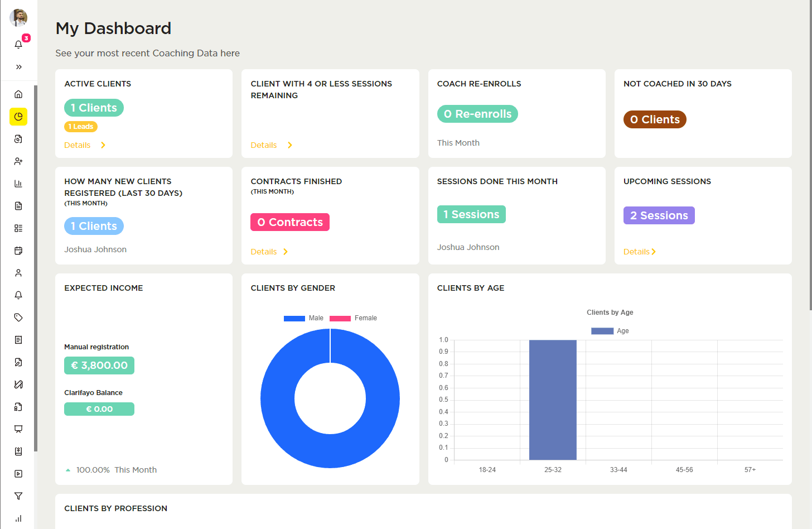
Task: Expand the sidebar using the double-chevron
Action: pos(18,66)
